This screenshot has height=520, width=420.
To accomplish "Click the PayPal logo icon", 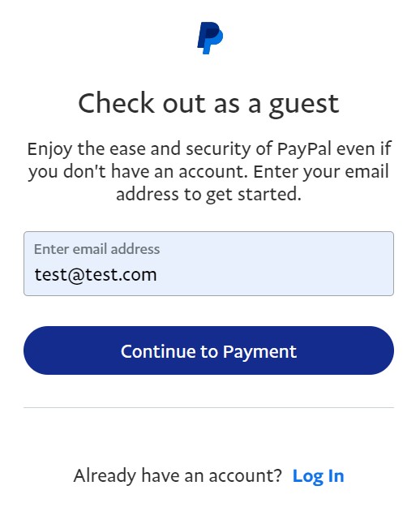I will tap(210, 38).
